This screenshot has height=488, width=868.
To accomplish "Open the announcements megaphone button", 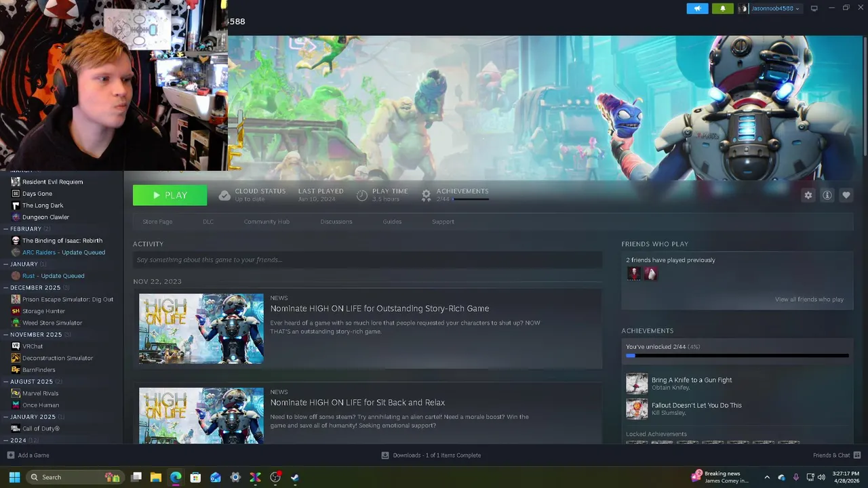I will (697, 8).
